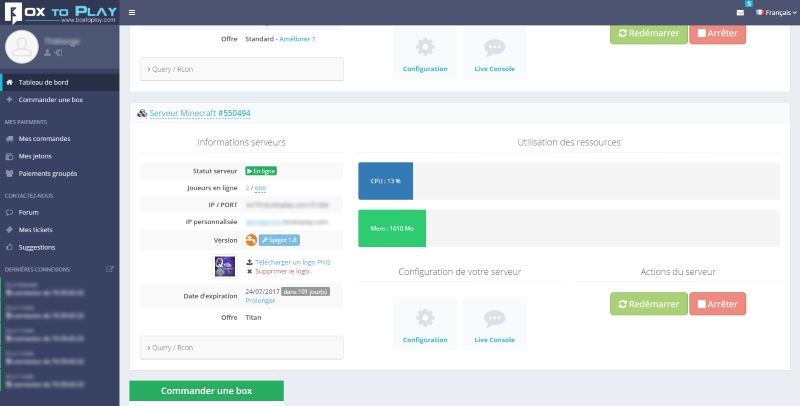
Task: Open the external link icon next to Dernières connexions
Action: point(109,269)
